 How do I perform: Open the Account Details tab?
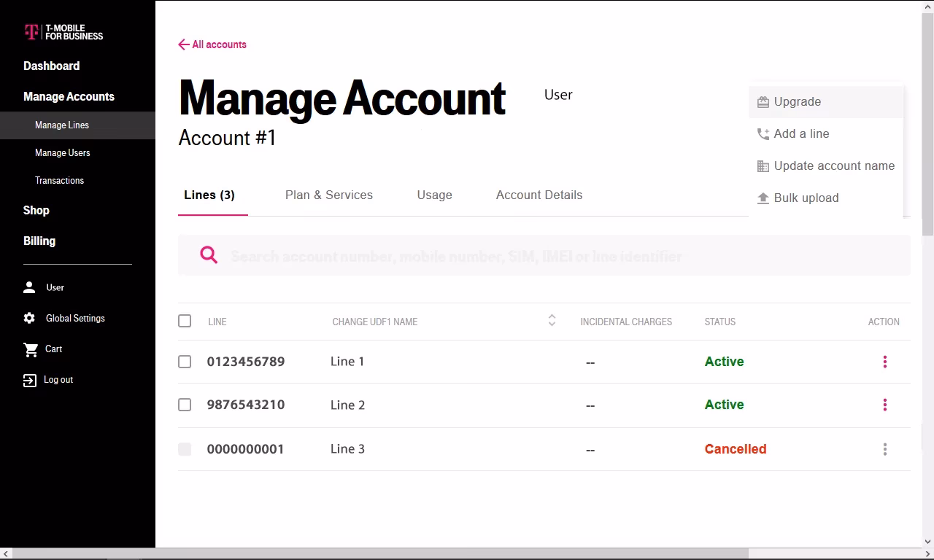coord(539,195)
